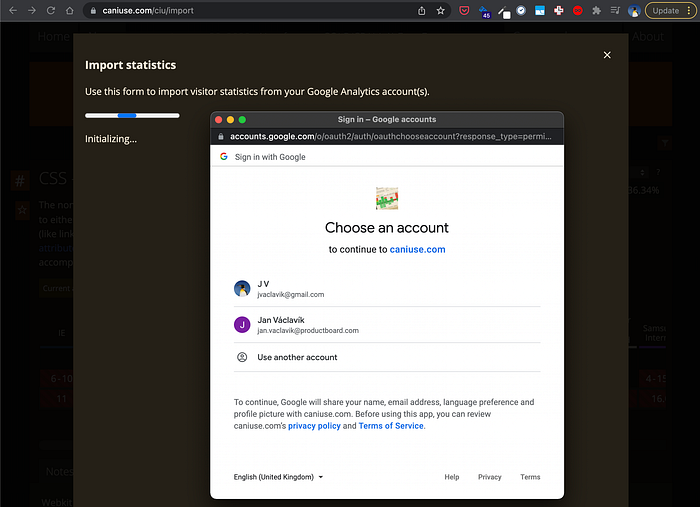Click the pen and white square extension icon
Image resolution: width=700 pixels, height=507 pixels.
[x=504, y=12]
